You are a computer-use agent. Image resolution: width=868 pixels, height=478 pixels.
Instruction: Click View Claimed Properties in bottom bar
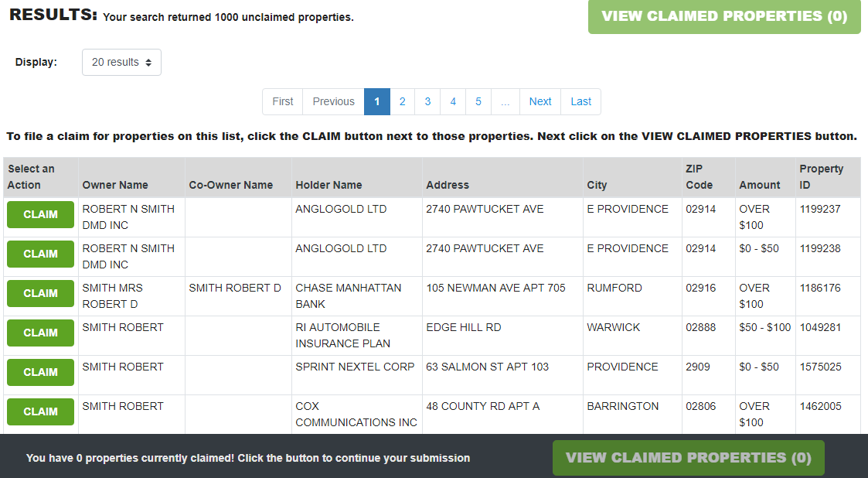tap(688, 458)
